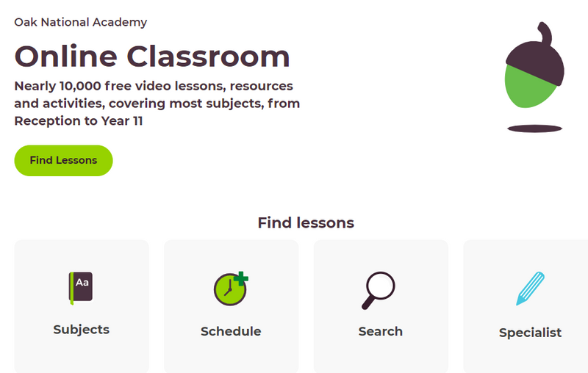Click the Oak National Academy text

(81, 22)
